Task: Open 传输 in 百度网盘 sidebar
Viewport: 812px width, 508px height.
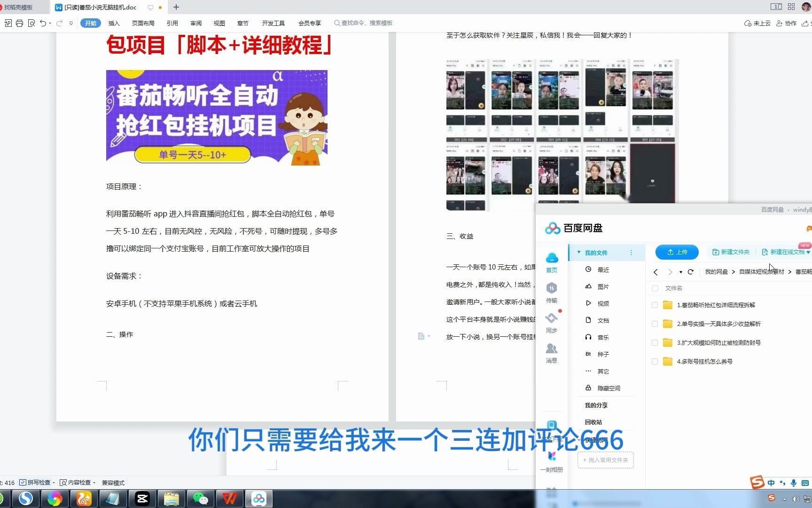Action: tap(552, 293)
